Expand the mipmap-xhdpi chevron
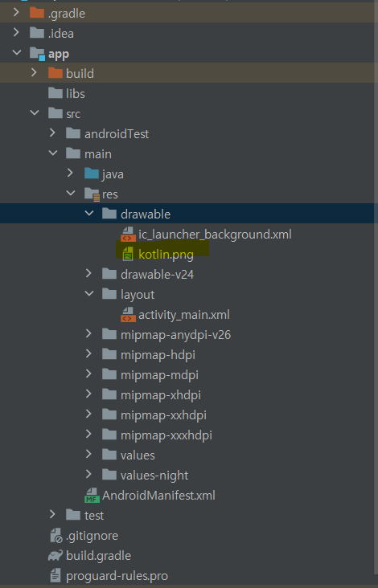 click(x=88, y=394)
